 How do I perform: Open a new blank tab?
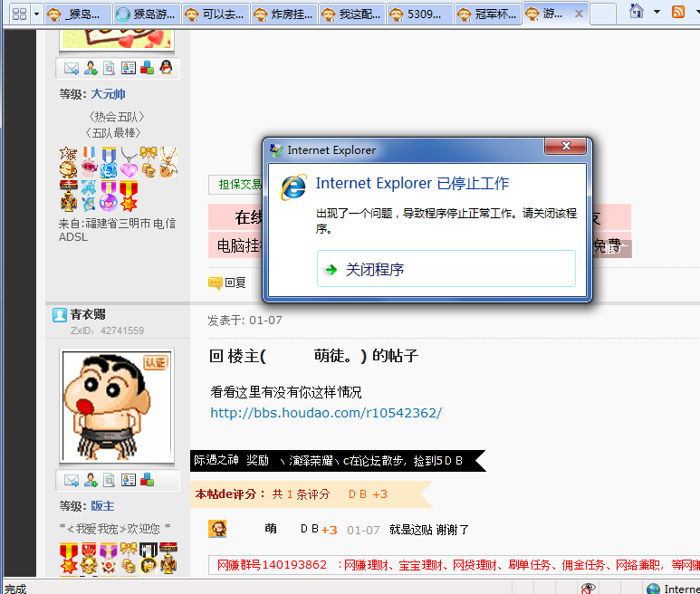[x=603, y=14]
